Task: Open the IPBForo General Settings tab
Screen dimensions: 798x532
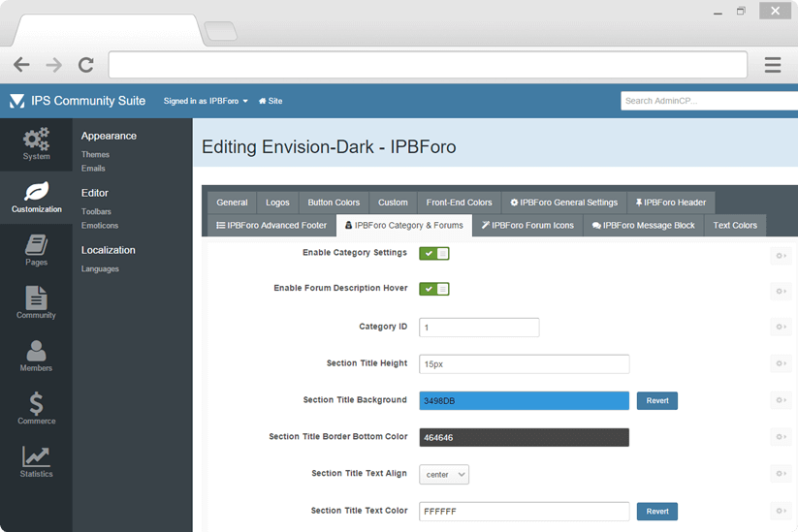Action: pyautogui.click(x=564, y=203)
